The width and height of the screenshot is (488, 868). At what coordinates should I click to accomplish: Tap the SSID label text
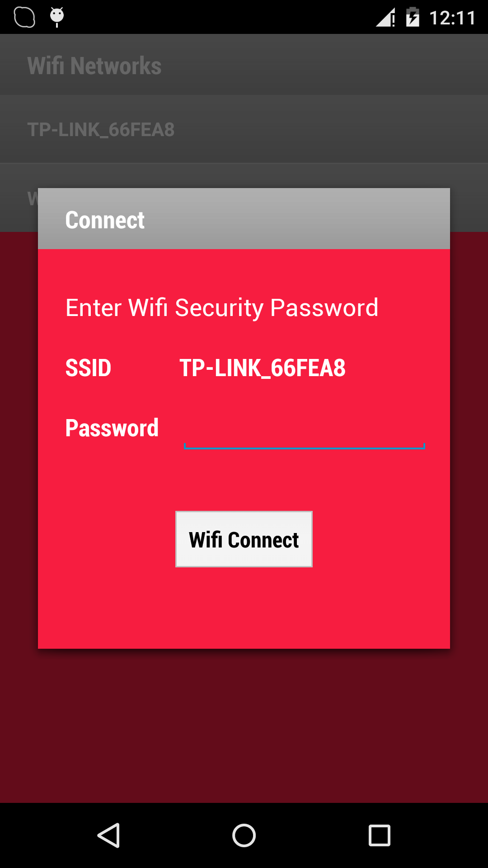89,368
